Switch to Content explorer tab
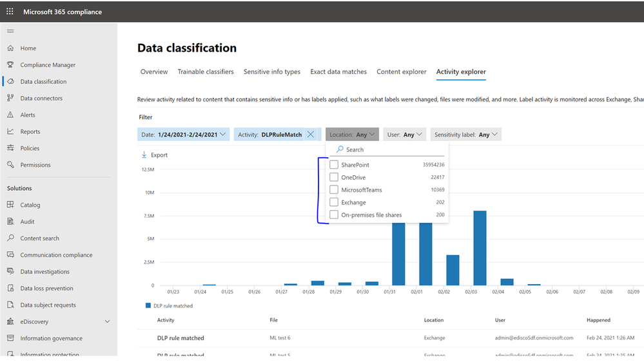The height and width of the screenshot is (362, 644). [x=401, y=71]
